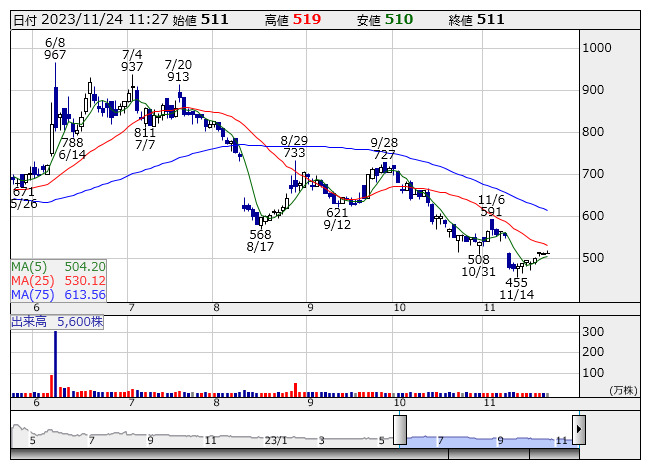Screen dimensions: 653x470
Task: Click the left range slider handle
Action: [x=400, y=430]
